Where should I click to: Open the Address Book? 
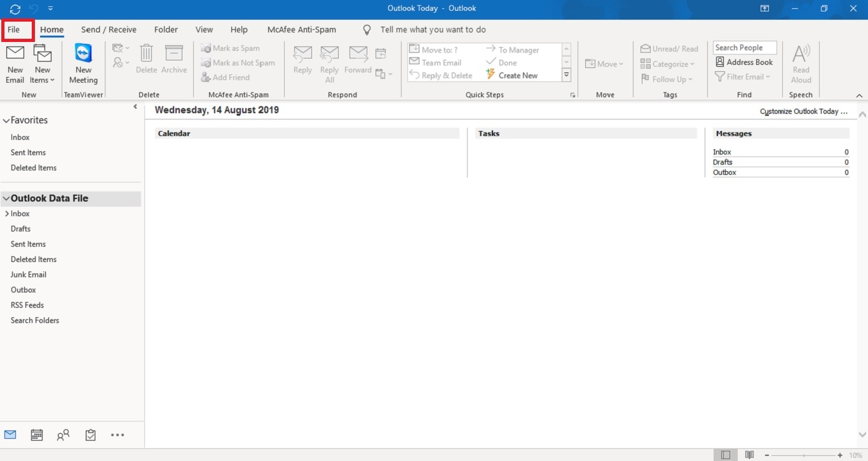(x=744, y=62)
